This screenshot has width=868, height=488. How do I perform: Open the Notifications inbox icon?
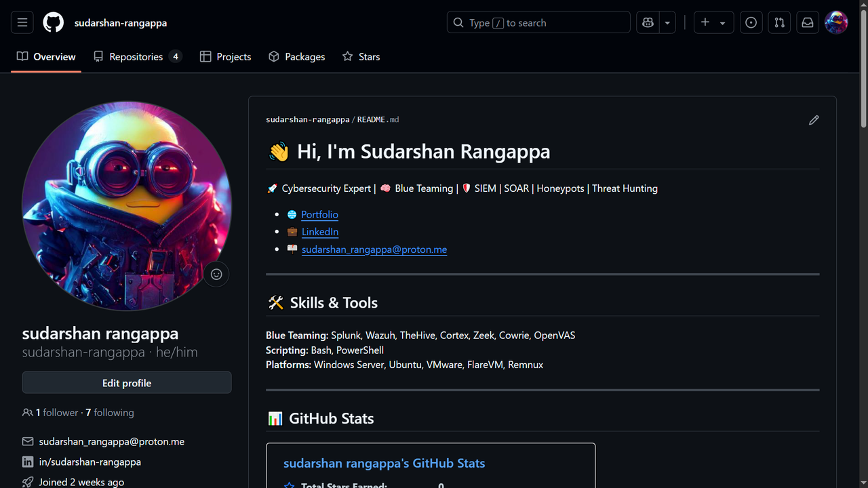808,22
